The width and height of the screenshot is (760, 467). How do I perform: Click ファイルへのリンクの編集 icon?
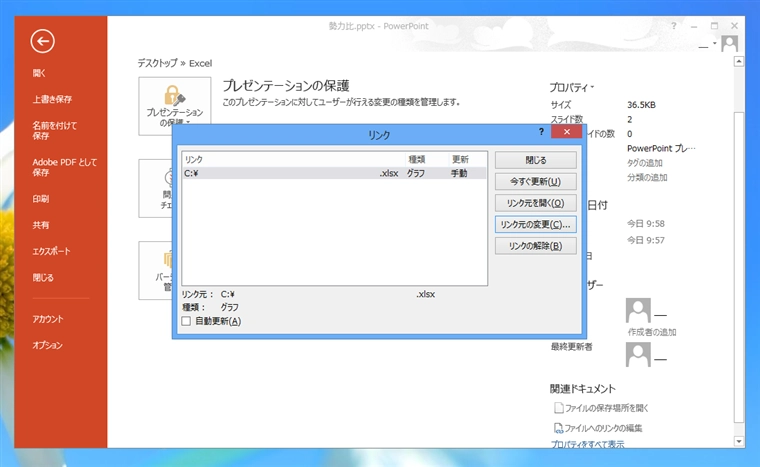(558, 428)
